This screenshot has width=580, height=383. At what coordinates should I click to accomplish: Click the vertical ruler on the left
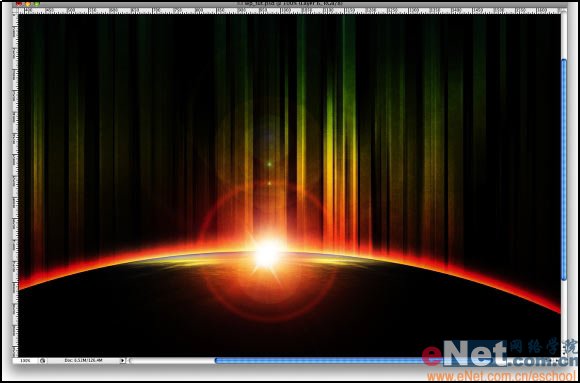15,185
